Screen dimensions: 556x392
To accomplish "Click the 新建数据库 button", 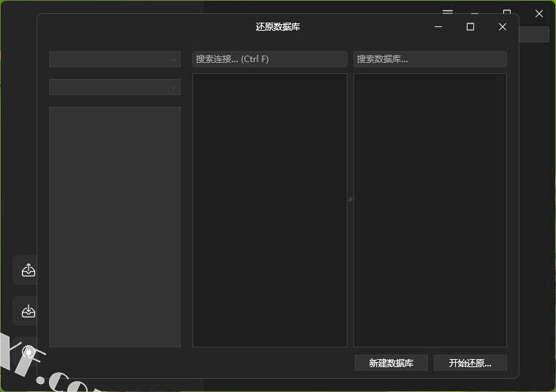I will (391, 363).
